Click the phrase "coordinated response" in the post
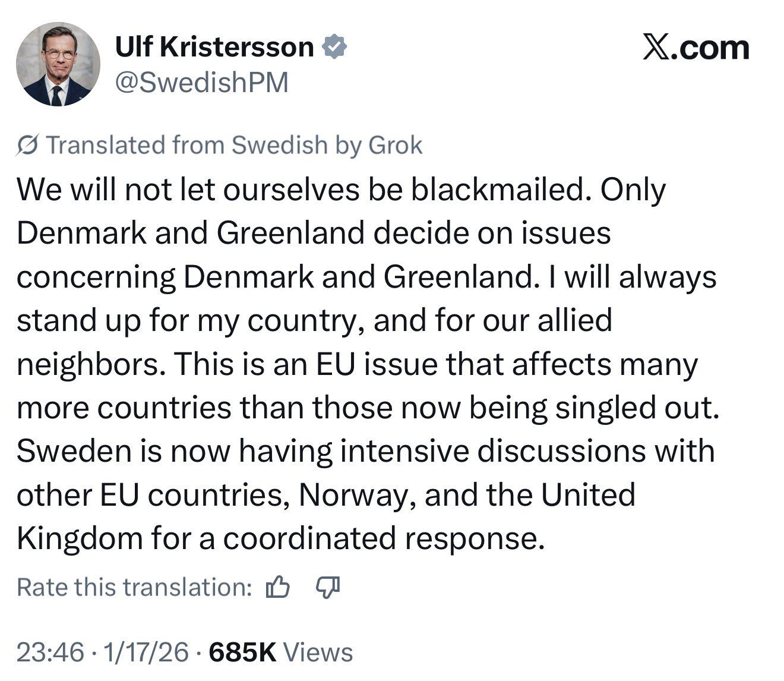This screenshot has height=681, width=784. (383, 538)
